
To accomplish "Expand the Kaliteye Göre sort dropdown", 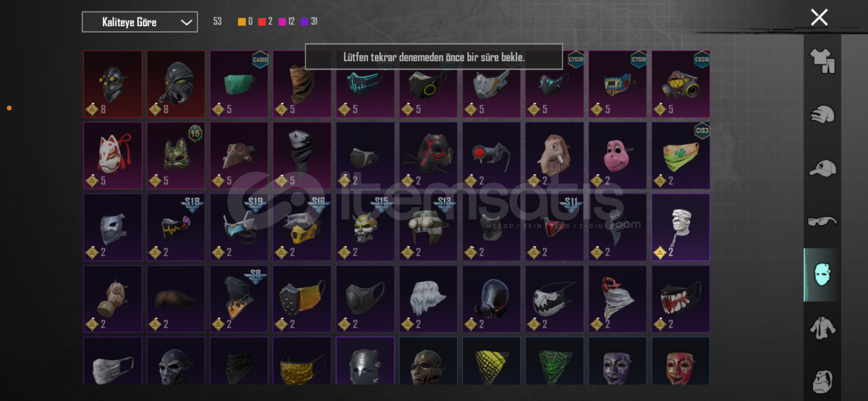I will pyautogui.click(x=140, y=22).
